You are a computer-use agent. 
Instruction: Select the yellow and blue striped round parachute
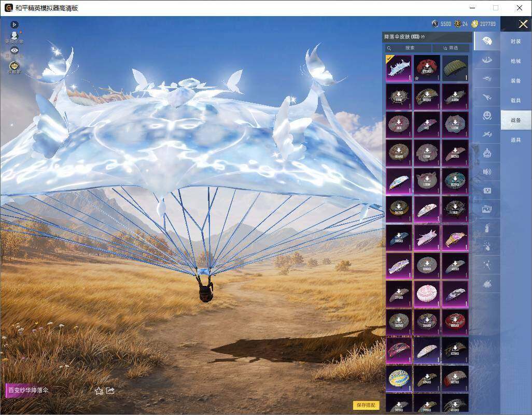tap(399, 378)
